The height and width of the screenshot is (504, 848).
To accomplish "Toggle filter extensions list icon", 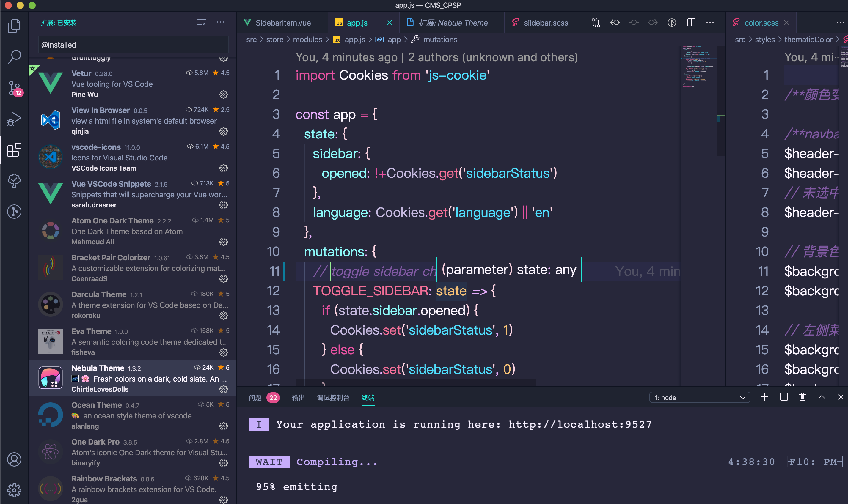I will pos(202,22).
